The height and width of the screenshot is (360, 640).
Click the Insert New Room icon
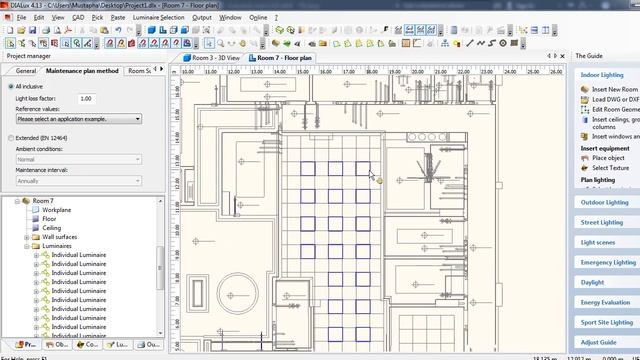point(585,89)
